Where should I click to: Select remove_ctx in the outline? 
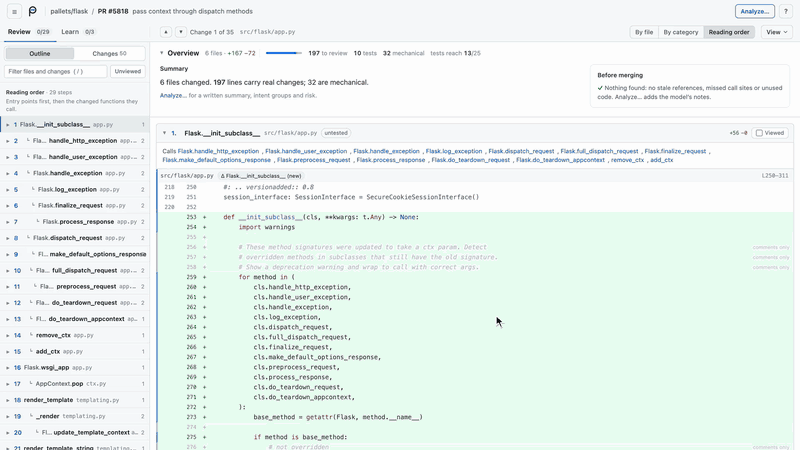(x=75, y=335)
